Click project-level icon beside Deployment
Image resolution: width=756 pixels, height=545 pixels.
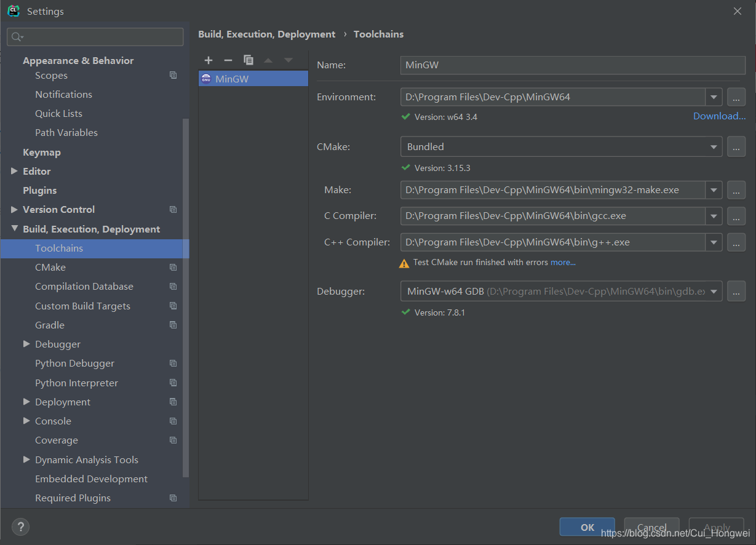(173, 402)
